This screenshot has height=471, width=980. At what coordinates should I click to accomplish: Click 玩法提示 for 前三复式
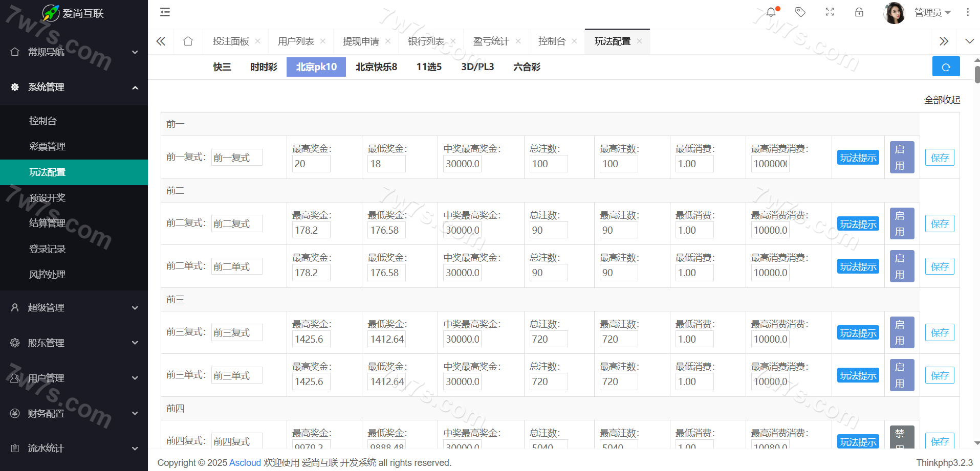858,333
